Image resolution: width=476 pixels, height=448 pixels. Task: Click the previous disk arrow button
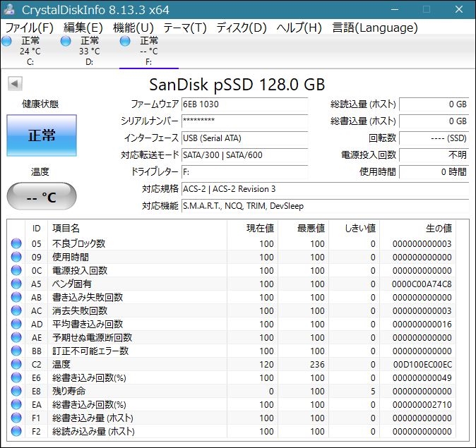pos(15,83)
